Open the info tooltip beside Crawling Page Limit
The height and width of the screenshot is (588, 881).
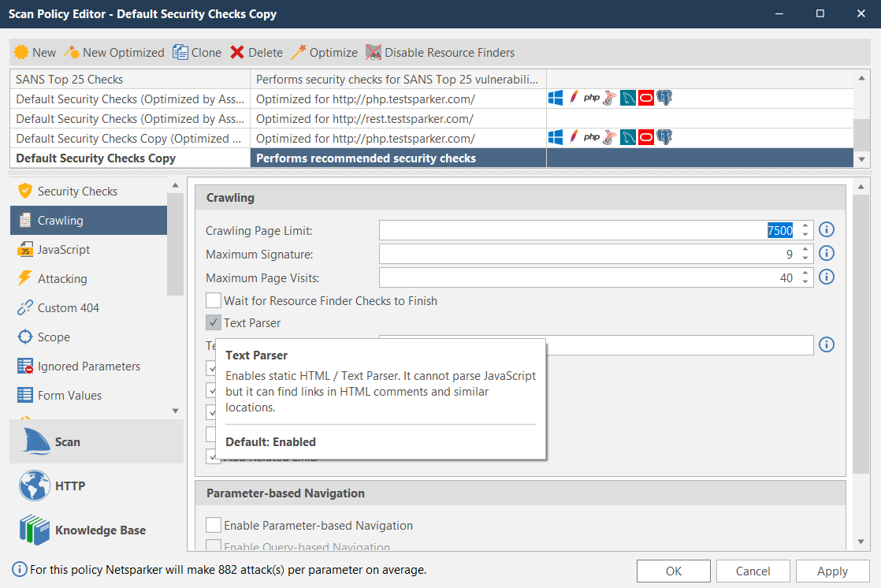click(x=826, y=229)
